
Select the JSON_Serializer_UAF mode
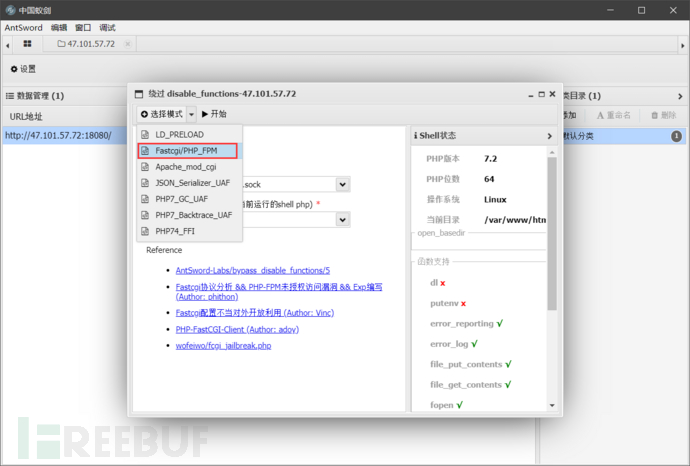(x=190, y=183)
